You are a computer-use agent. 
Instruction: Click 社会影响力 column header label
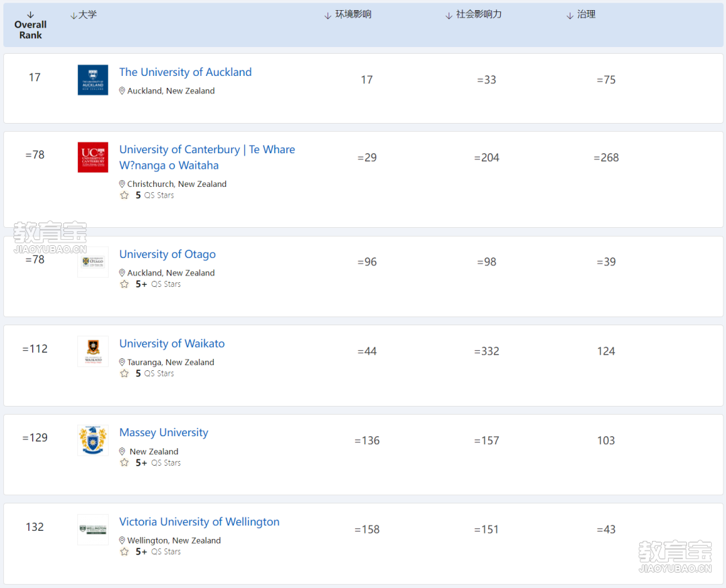tap(479, 14)
